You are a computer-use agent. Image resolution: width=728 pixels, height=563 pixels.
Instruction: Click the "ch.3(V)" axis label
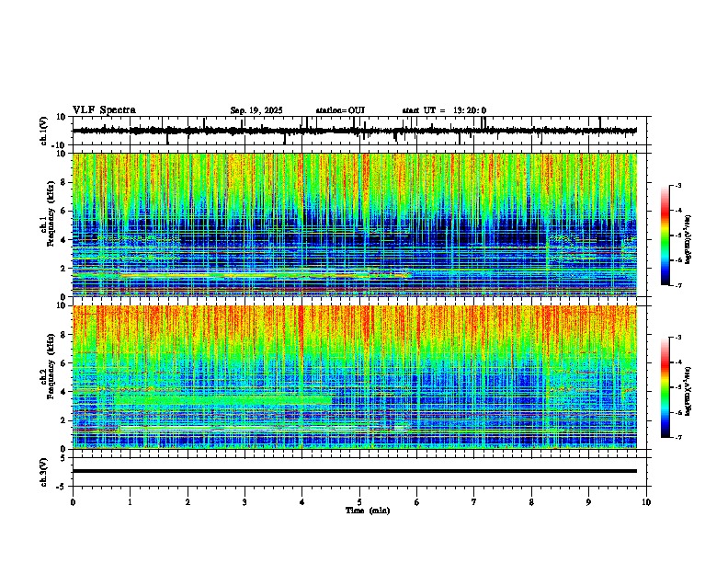44,472
